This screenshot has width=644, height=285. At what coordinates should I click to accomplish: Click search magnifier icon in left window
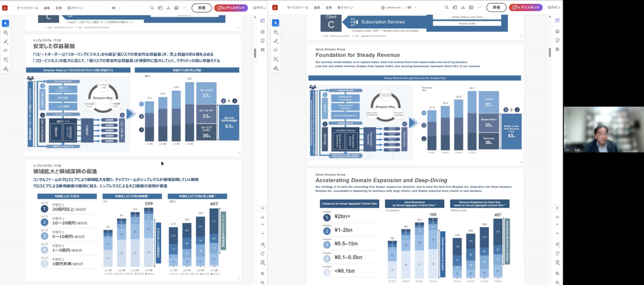152,8
